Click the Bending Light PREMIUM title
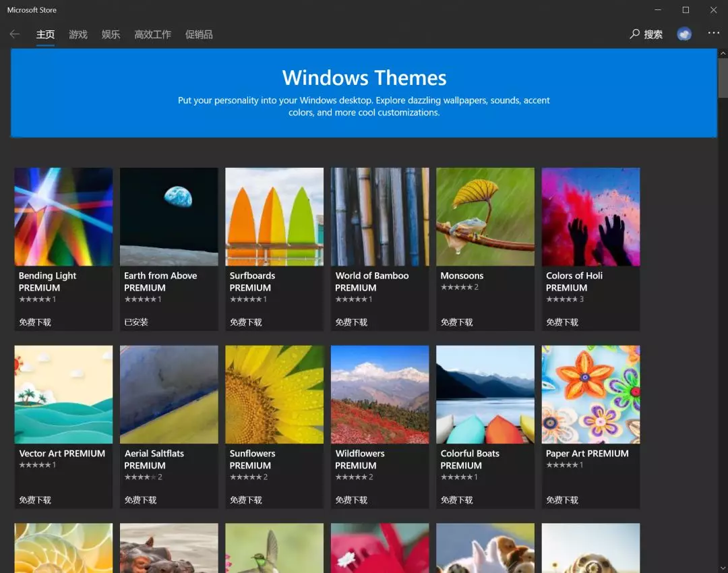This screenshot has width=728, height=573. 47,281
